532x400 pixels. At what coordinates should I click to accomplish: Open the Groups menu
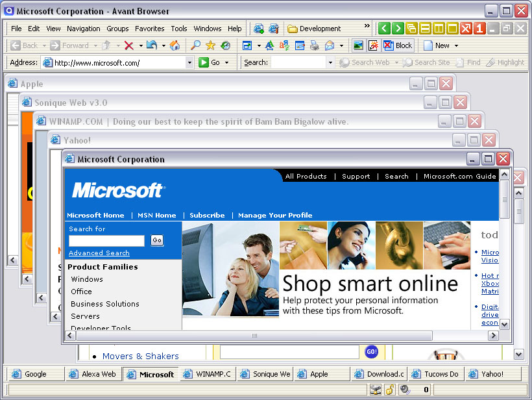(x=117, y=29)
